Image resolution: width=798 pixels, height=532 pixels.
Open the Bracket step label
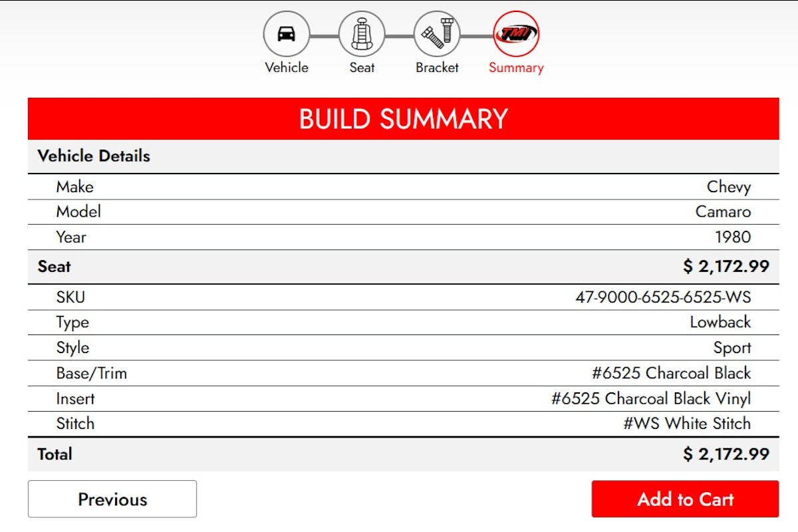pos(437,67)
